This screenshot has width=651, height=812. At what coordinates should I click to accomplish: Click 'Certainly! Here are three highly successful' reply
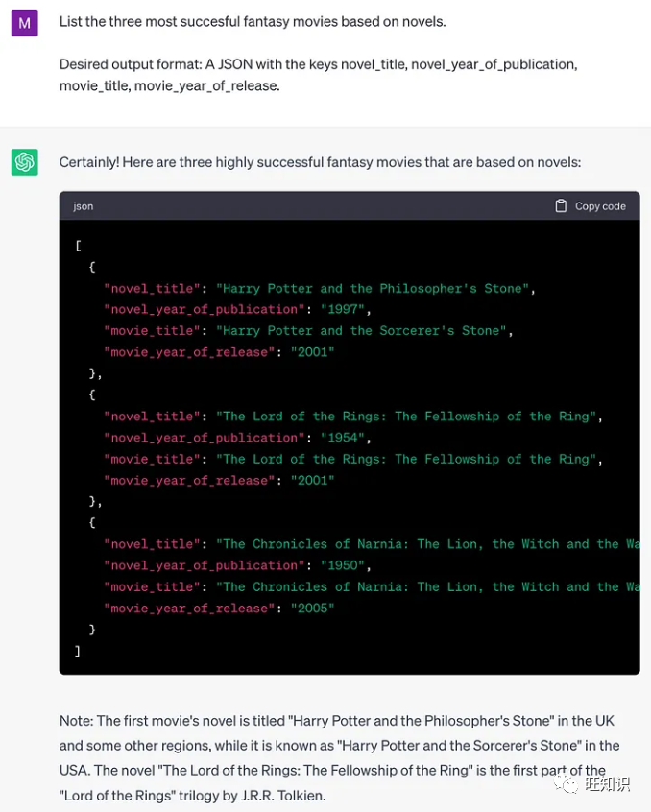coord(320,162)
